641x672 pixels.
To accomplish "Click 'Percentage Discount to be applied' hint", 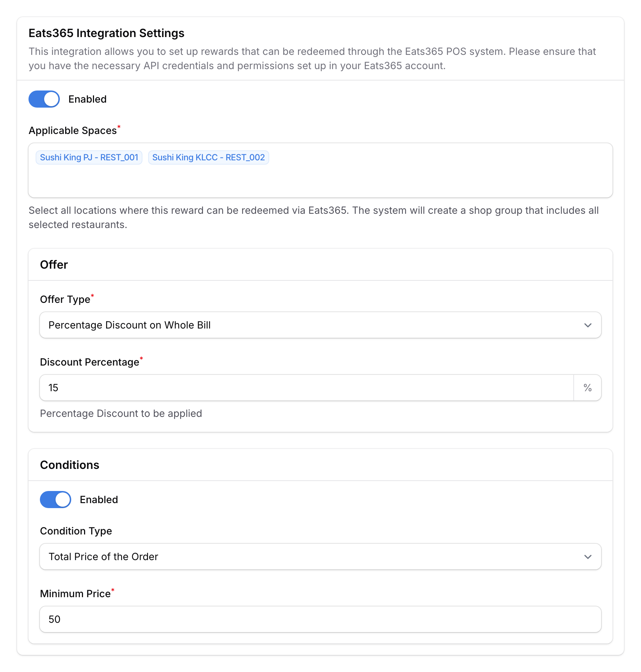I will [x=121, y=413].
